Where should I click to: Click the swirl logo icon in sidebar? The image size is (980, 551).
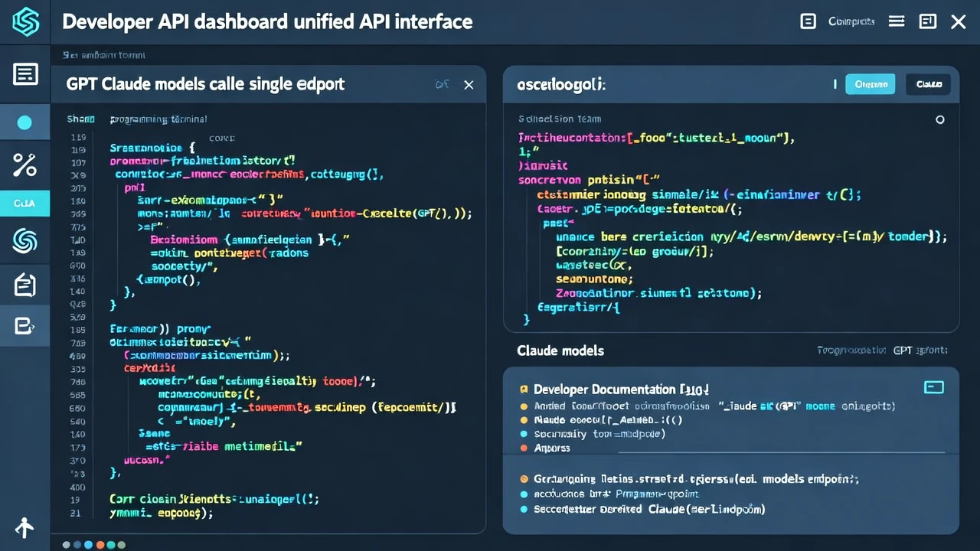25,242
